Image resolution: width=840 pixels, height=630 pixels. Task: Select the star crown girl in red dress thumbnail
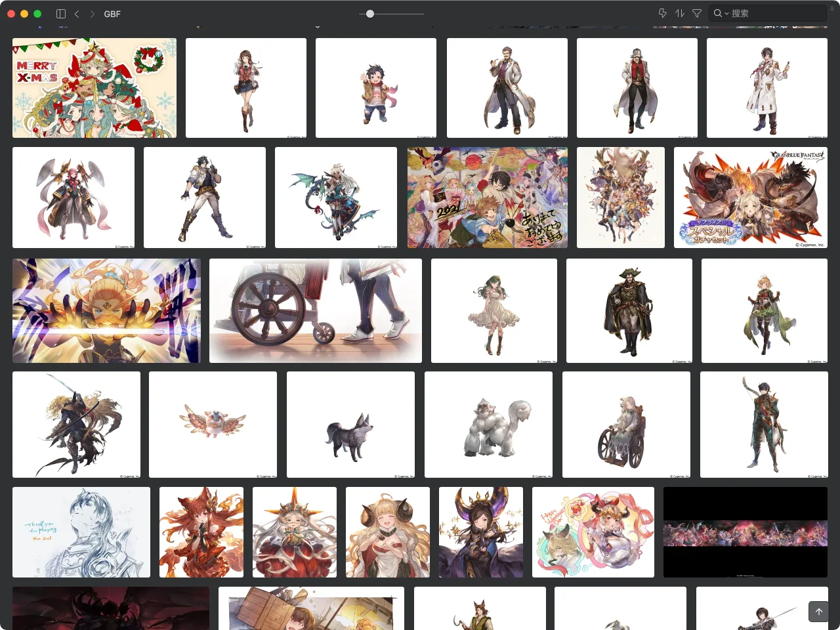295,532
